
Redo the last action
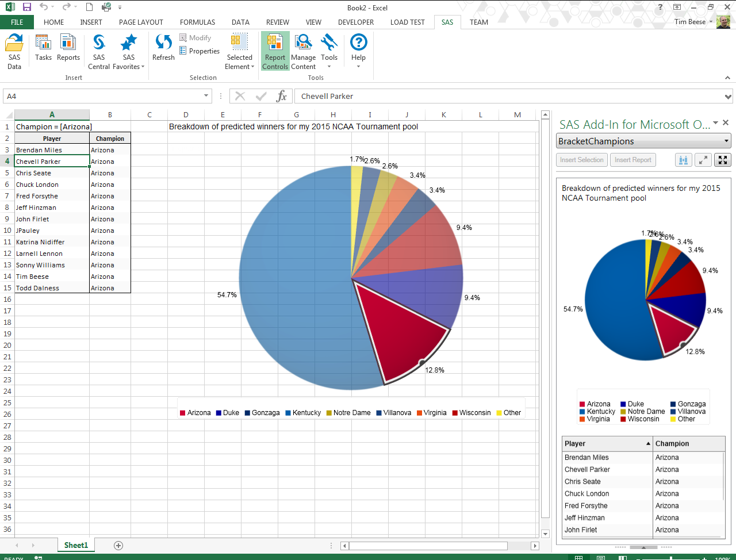tap(67, 7)
